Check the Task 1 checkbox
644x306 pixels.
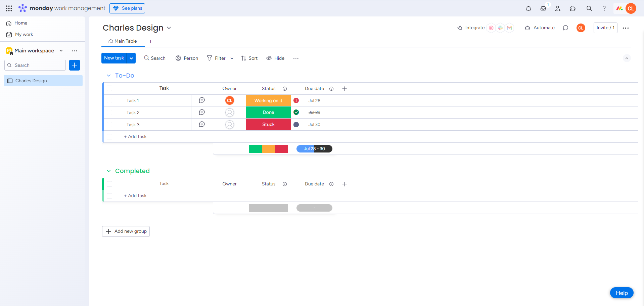point(109,100)
